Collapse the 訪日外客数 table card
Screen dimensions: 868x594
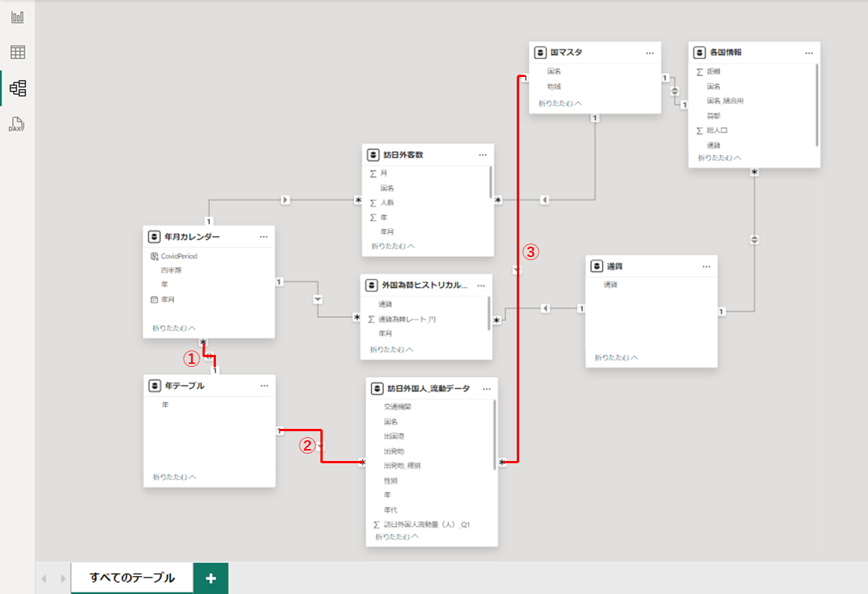[x=393, y=247]
